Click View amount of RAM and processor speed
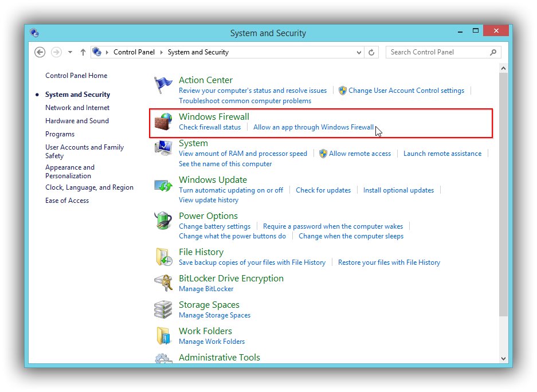Viewport: 537px width, 392px height. (243, 154)
